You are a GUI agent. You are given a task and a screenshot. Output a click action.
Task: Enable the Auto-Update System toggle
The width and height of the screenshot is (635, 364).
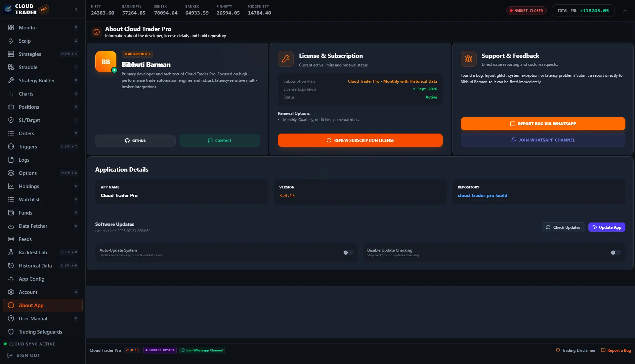348,253
